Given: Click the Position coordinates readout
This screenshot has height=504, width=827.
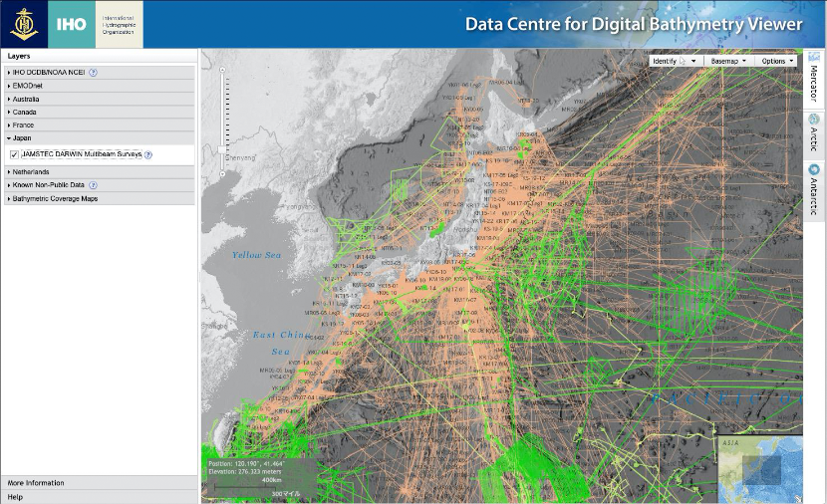Looking at the screenshot, I should pyautogui.click(x=246, y=464).
